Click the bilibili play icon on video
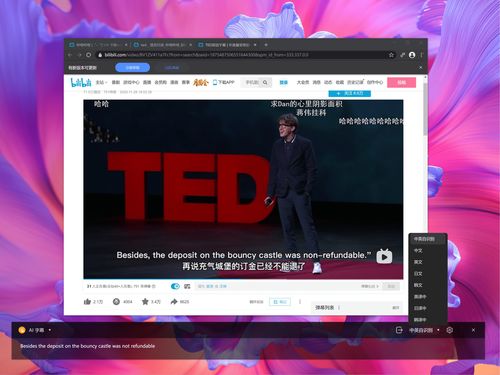This screenshot has height=375, width=500. [x=384, y=256]
